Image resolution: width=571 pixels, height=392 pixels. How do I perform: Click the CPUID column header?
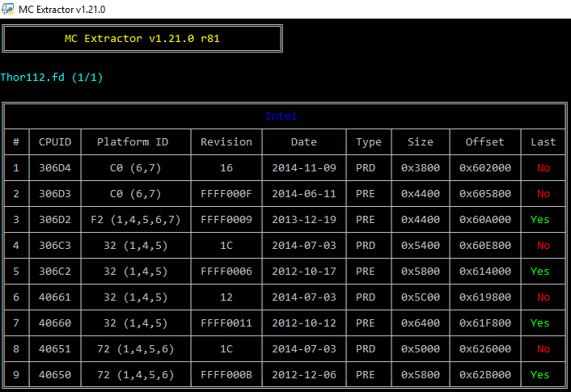[x=55, y=142]
